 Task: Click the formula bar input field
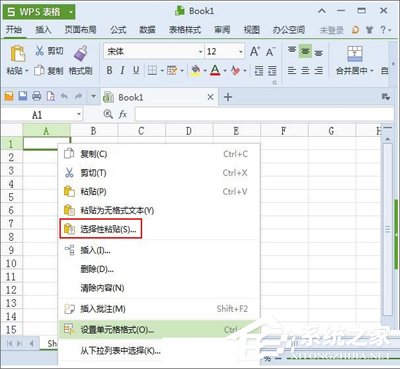tap(264, 114)
